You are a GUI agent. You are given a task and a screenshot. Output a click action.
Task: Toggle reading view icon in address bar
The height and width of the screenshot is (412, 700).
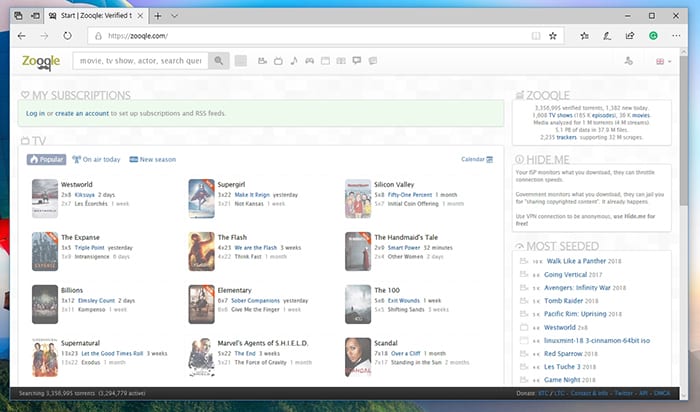(536, 36)
